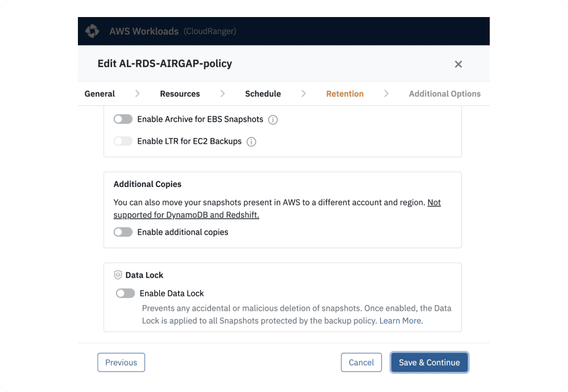Go back with the Previous button

click(x=121, y=362)
